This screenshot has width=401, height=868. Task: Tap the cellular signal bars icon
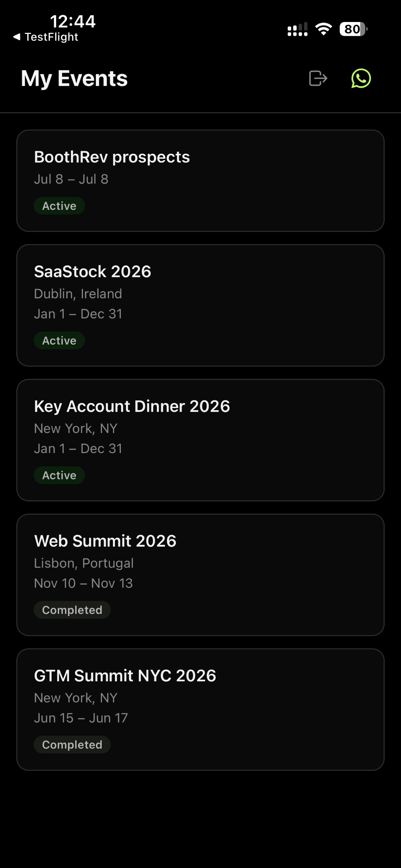point(297,29)
